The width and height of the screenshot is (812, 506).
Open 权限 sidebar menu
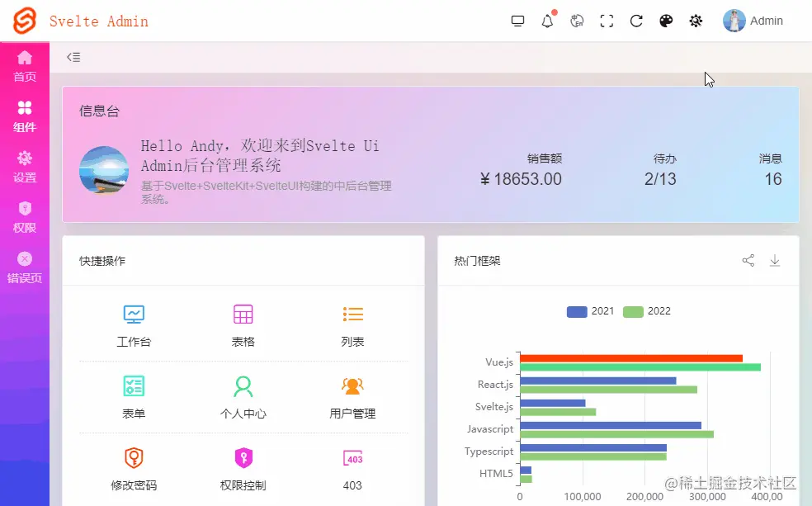25,218
